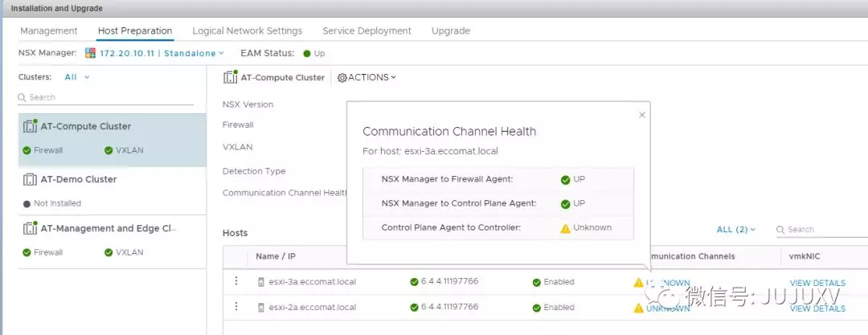Click host icon beside esxi-2a.eccomat.local
This screenshot has width=868, height=335.
click(261, 308)
